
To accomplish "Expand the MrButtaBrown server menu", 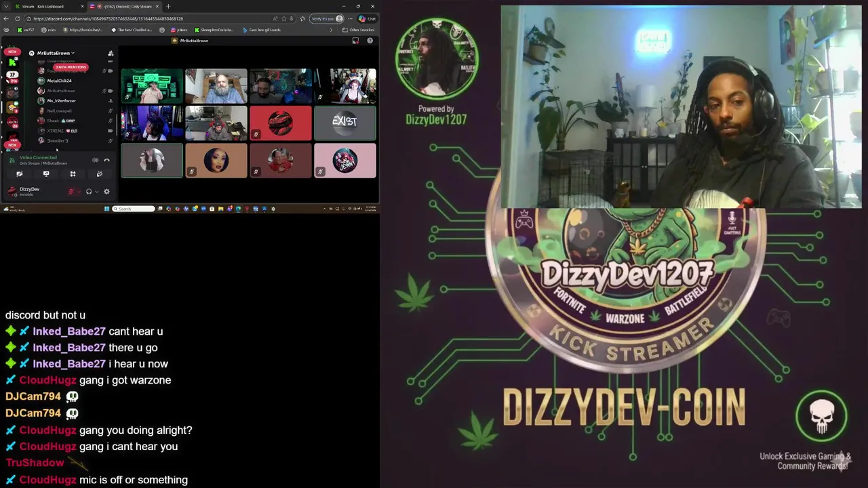I will (56, 53).
